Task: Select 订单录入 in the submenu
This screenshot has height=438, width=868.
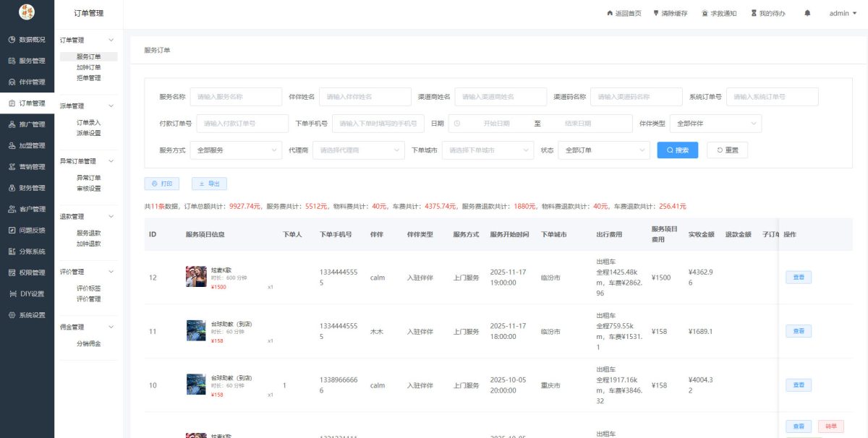Action: pyautogui.click(x=89, y=123)
